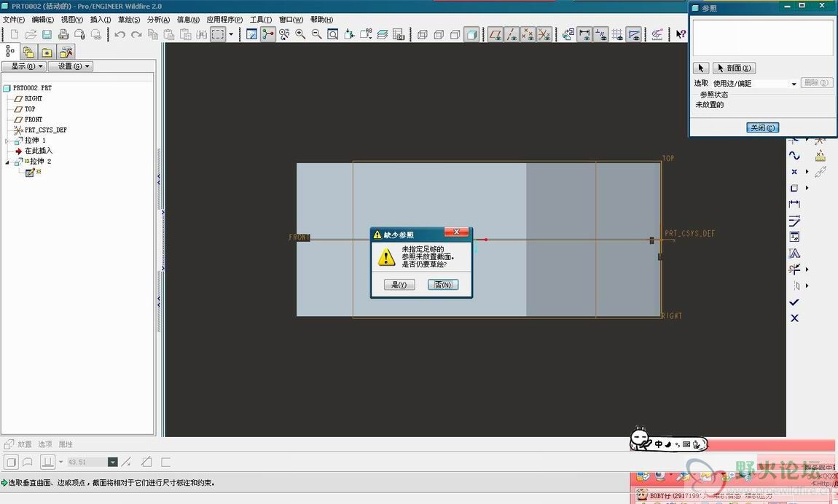
Task: Select the trim sketch tool
Action: tap(794, 269)
